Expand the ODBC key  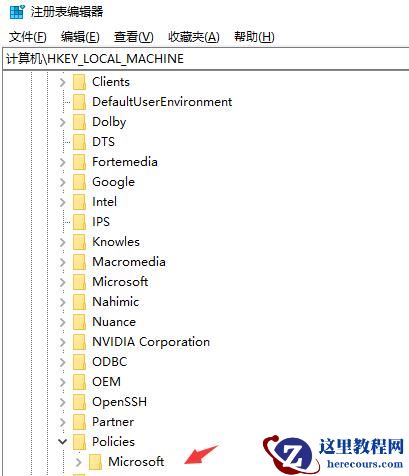(x=62, y=362)
